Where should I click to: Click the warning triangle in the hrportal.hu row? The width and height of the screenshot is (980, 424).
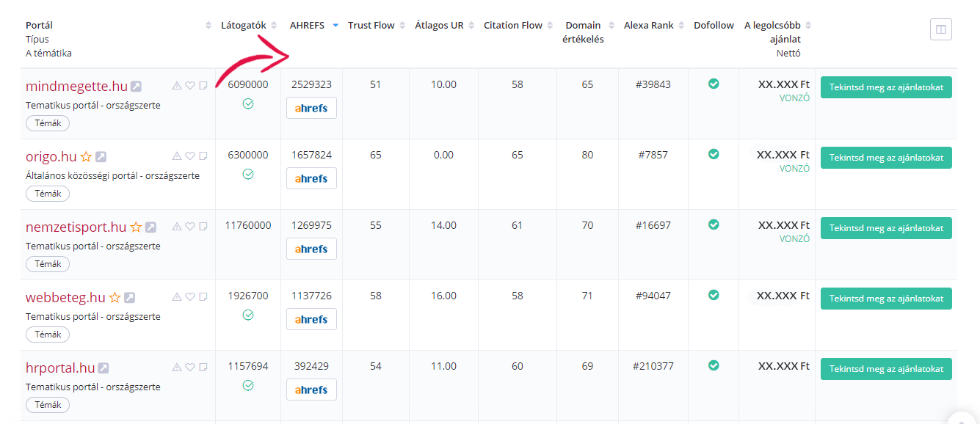coord(176,368)
